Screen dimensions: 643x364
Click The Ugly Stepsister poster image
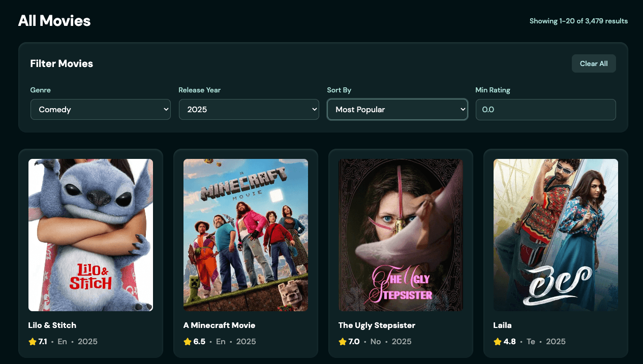tap(401, 235)
